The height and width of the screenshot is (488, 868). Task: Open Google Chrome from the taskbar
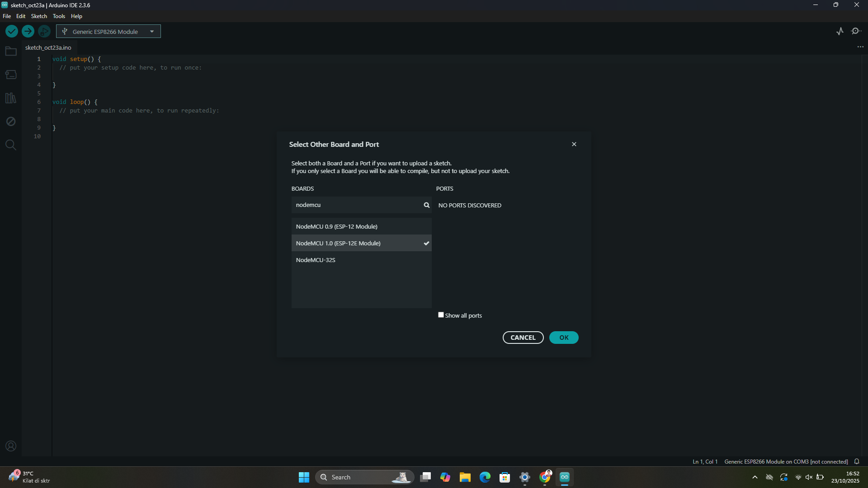click(x=545, y=477)
